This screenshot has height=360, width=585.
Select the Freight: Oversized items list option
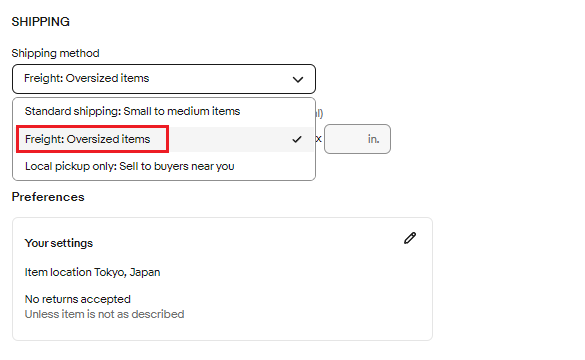pos(164,139)
